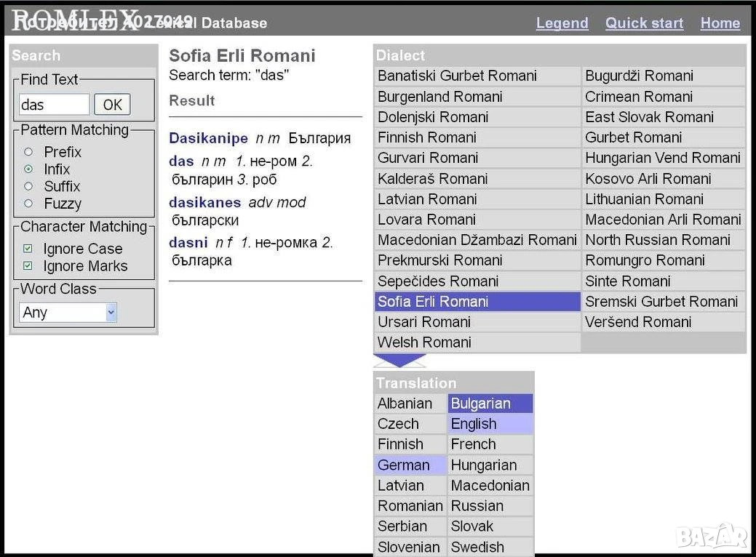Open the Word Class dropdown
Image resolution: width=756 pixels, height=557 pixels.
pos(68,312)
